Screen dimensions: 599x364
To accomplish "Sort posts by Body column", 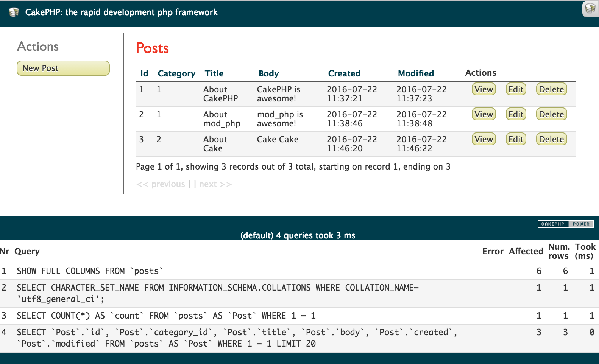I will [x=269, y=73].
